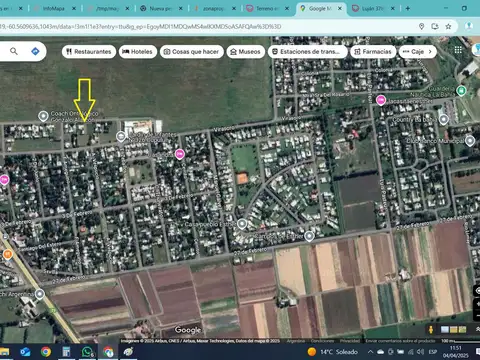Open the ESP language indicator

tap(433, 352)
